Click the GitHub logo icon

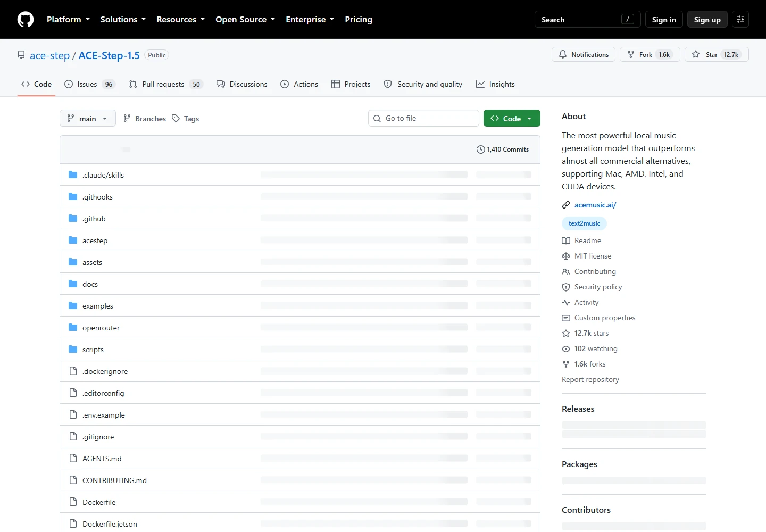pos(26,20)
